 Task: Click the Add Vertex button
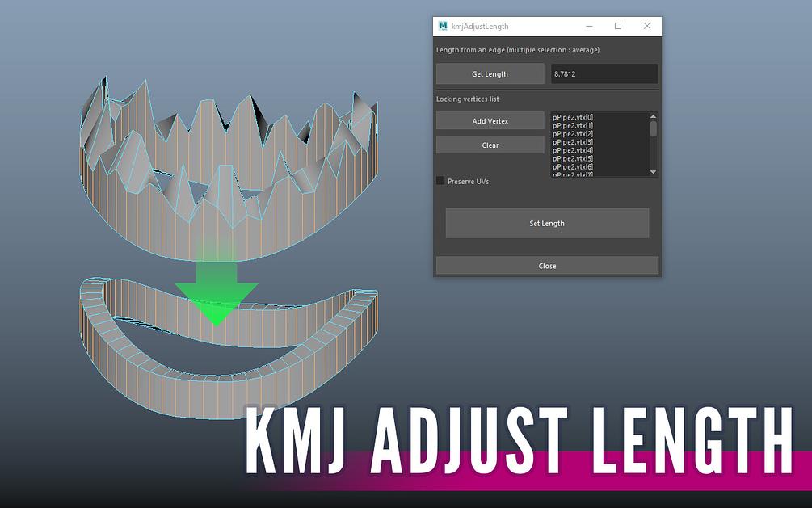490,120
